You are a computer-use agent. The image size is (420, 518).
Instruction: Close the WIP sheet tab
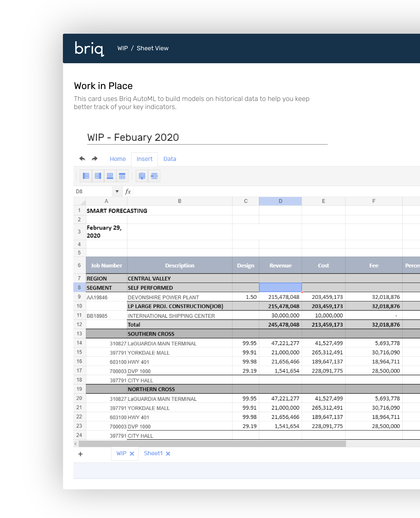click(132, 454)
